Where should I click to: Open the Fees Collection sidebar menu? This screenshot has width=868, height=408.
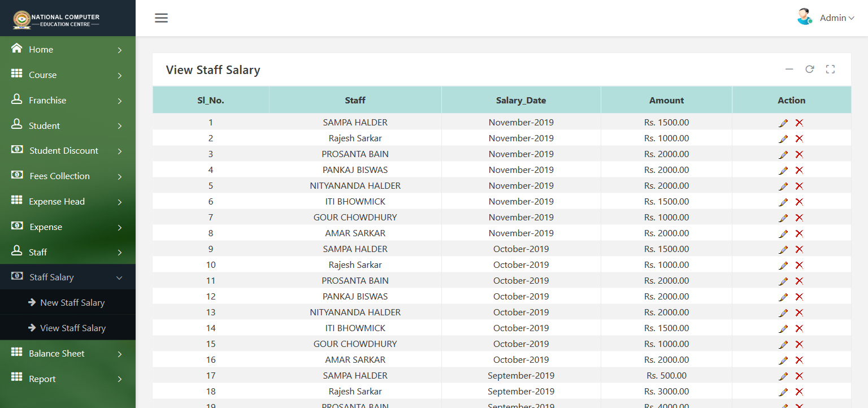(68, 176)
